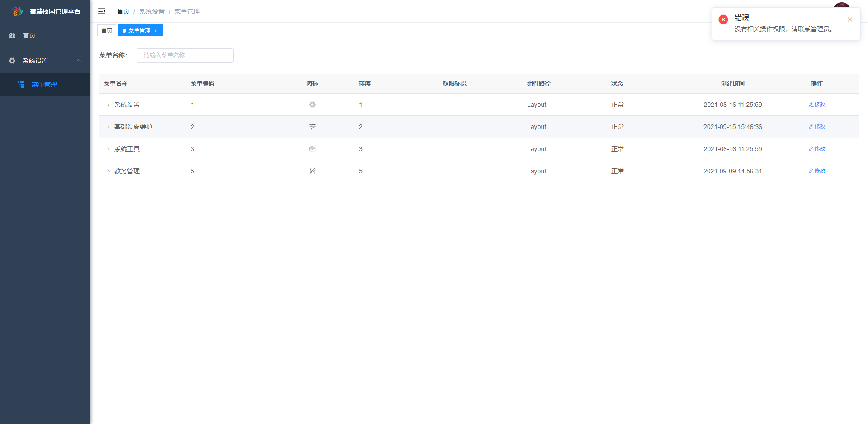This screenshot has height=424, width=868.
Task: Click the 基础设施维护 name cell
Action: click(133, 127)
